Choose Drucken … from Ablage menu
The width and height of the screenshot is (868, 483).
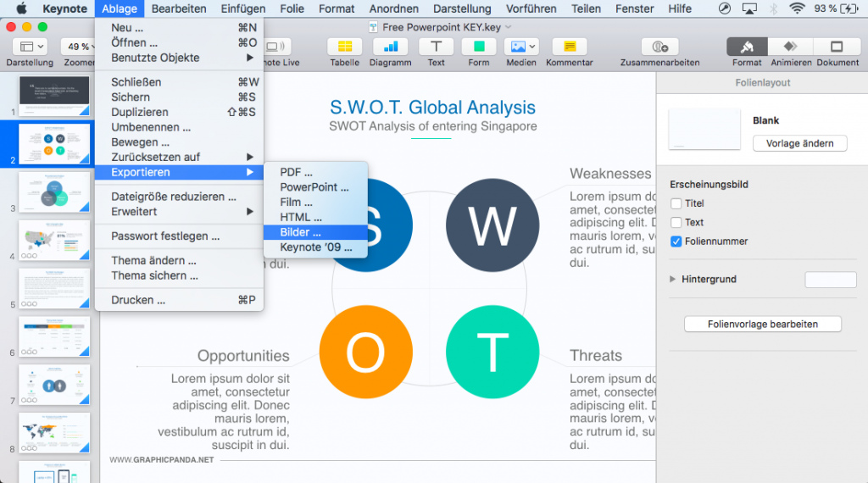pyautogui.click(x=180, y=300)
